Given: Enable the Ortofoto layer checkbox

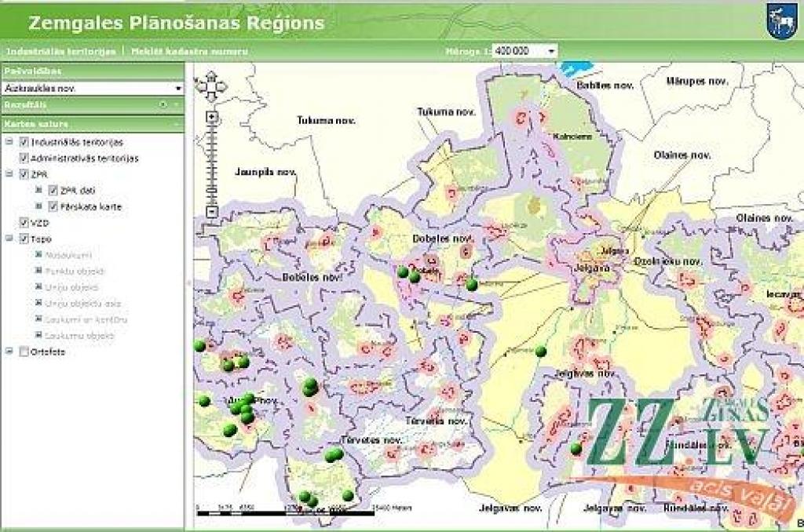Looking at the screenshot, I should tap(24, 352).
